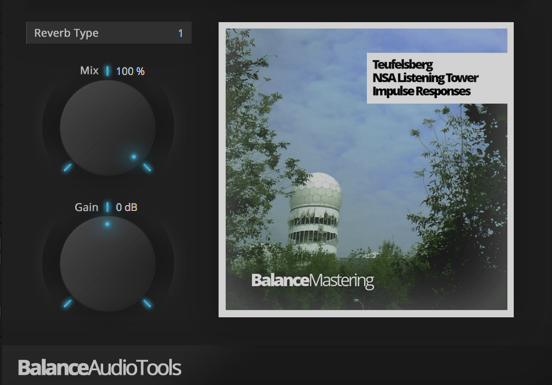Click the Mix knob
The image size is (552, 385).
[x=108, y=128]
